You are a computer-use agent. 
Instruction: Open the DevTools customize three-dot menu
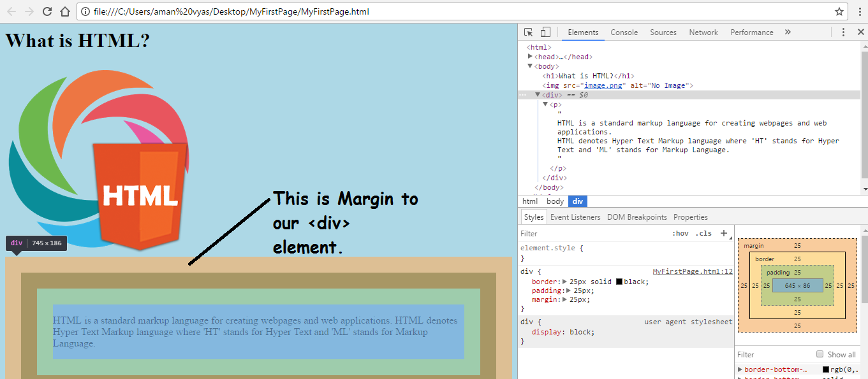click(x=843, y=32)
